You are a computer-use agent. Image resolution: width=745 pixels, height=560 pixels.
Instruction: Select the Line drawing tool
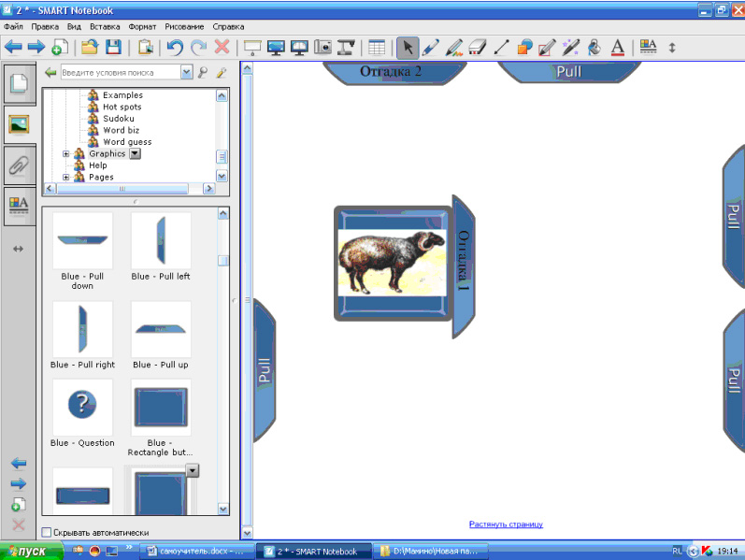(501, 47)
